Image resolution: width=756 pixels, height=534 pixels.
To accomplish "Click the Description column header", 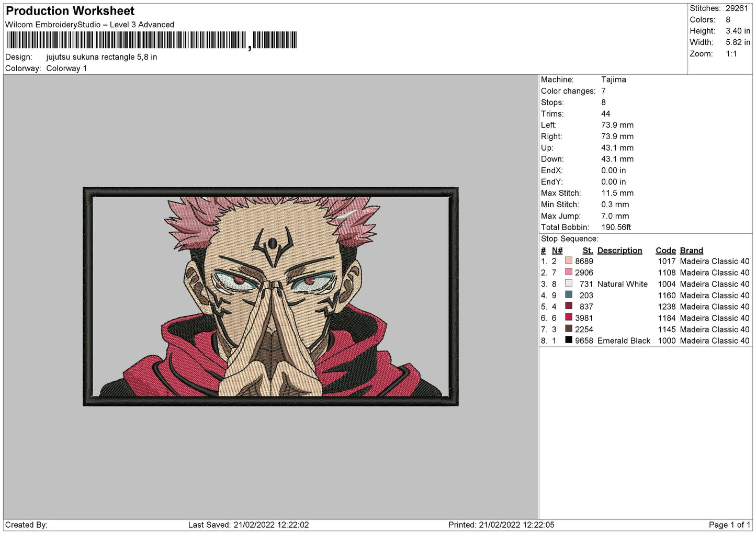I will click(619, 251).
